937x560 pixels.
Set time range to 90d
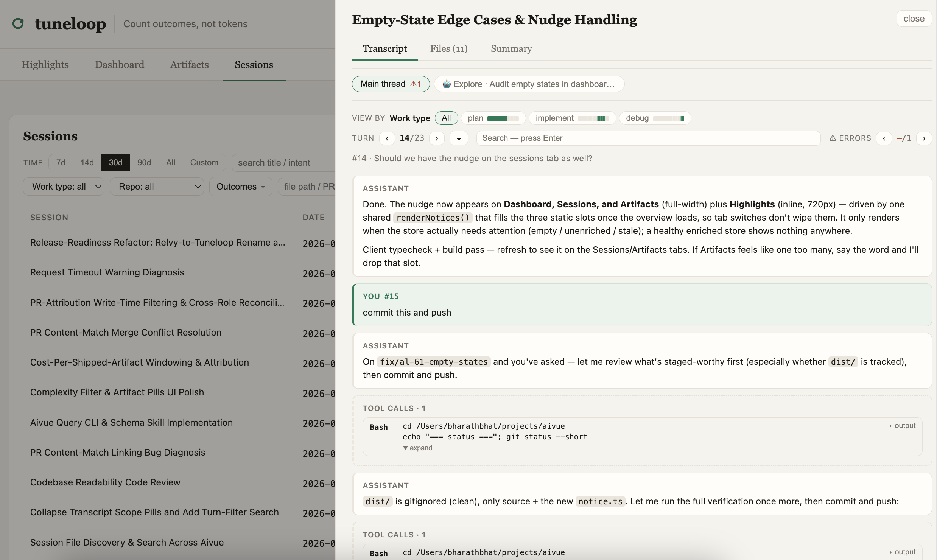click(144, 163)
